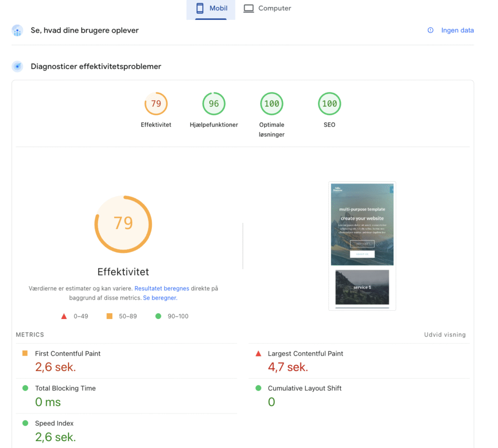Click the user experience icon beside 'Se, hvad dine brugere oplever'
This screenshot has width=498, height=448.
(18, 31)
